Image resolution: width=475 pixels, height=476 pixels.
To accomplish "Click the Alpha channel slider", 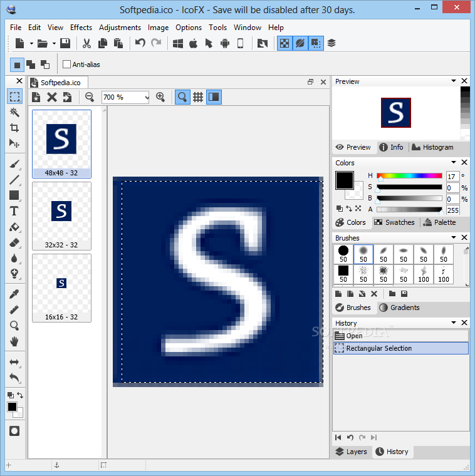I will point(409,209).
